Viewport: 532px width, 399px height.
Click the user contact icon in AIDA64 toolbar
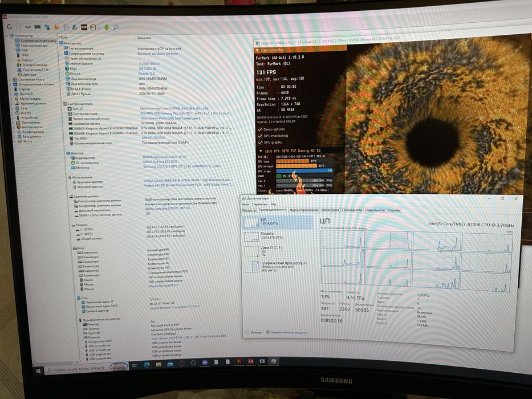point(74,27)
